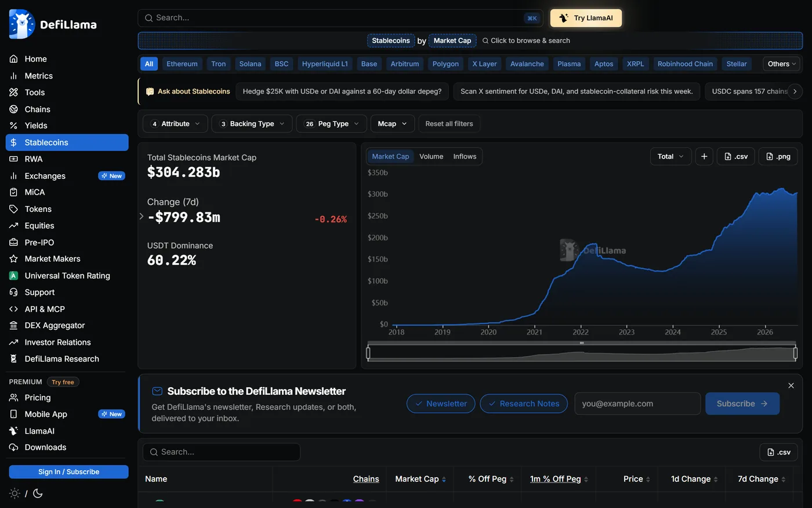Click Reset all filters

(449, 124)
